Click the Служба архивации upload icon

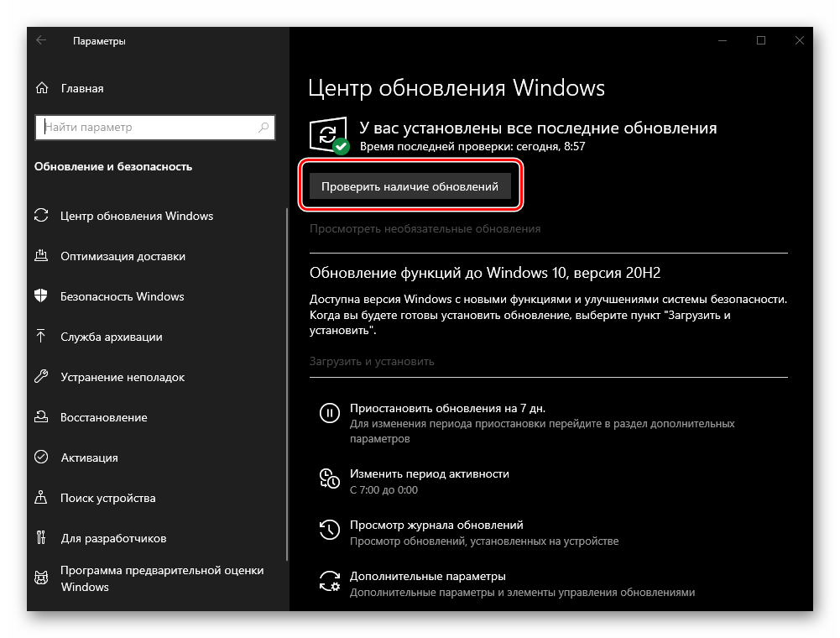point(41,337)
